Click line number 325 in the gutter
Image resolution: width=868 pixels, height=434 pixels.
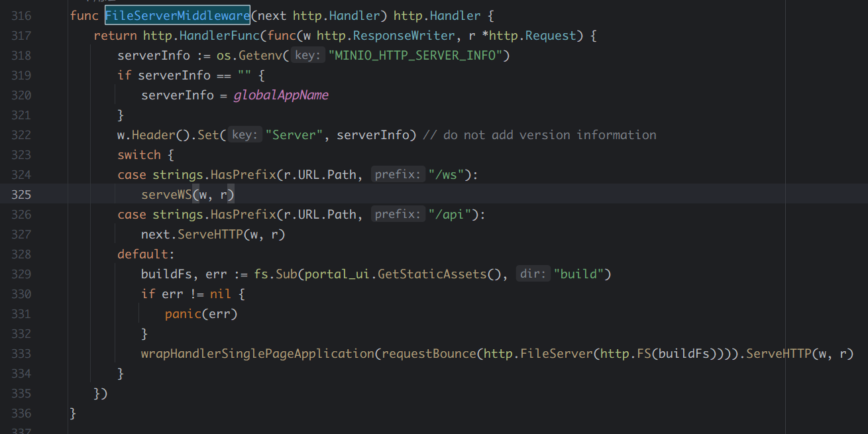pos(21,194)
